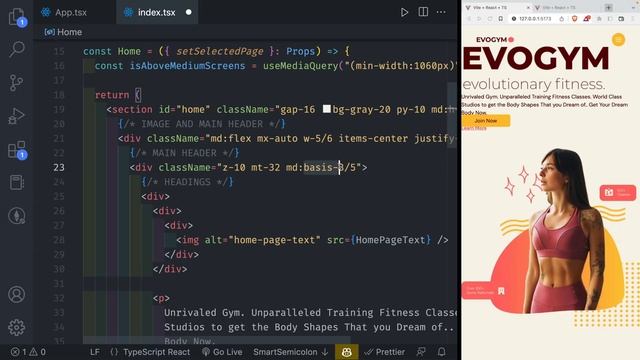Click setSelectedPage parameter in code
The image size is (640, 360).
(x=220, y=51)
